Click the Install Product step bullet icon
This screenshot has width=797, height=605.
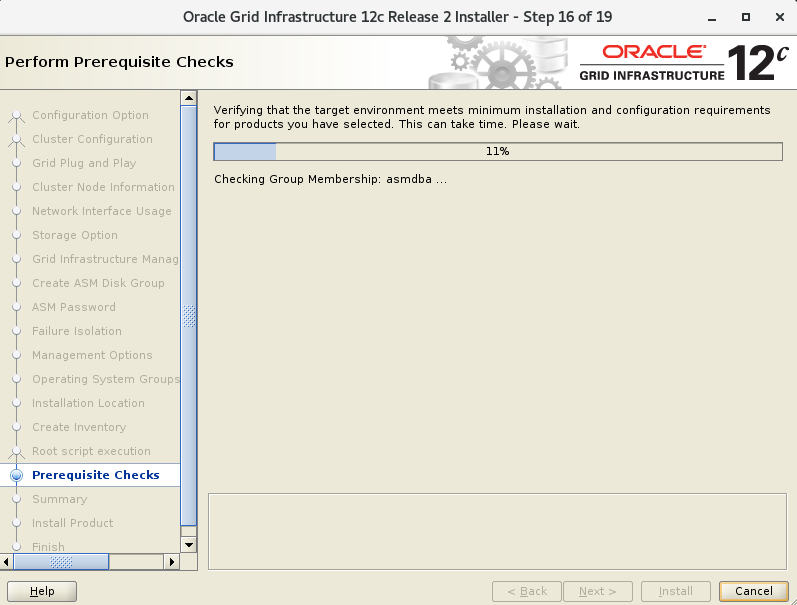16,523
